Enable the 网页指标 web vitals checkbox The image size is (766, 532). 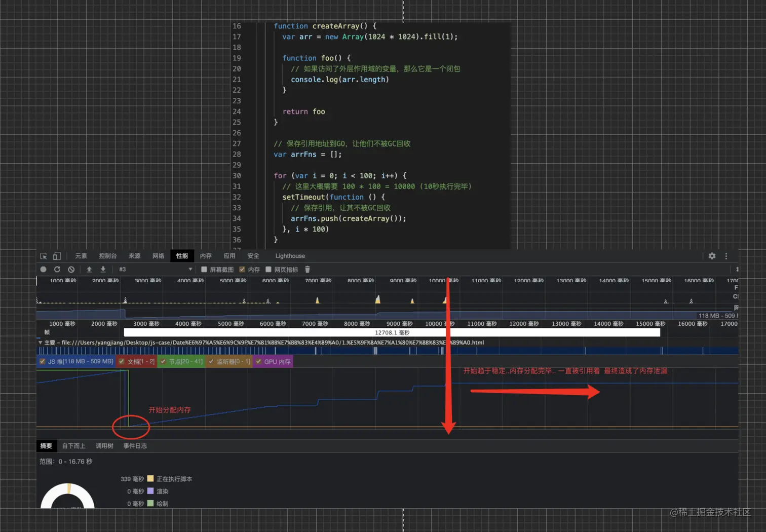tap(269, 270)
